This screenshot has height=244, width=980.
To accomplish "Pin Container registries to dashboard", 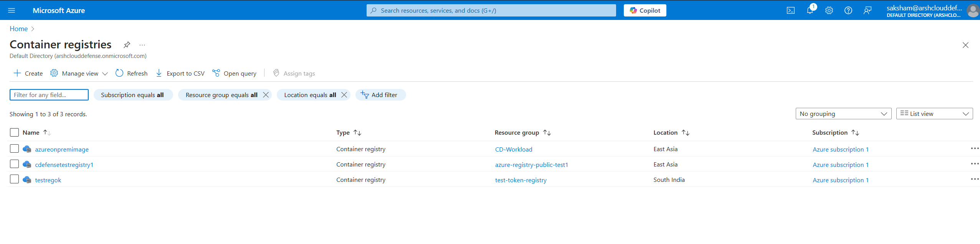I will point(127,45).
